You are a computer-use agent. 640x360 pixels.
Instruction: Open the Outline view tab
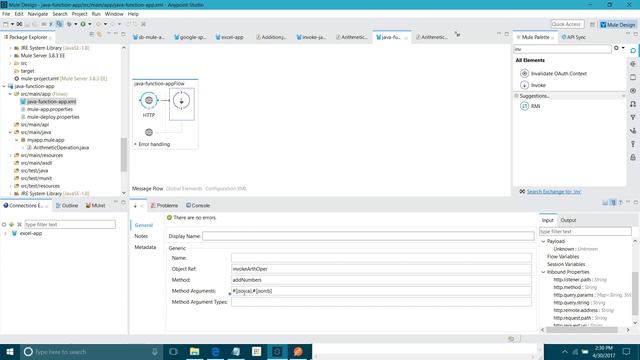tap(67, 206)
